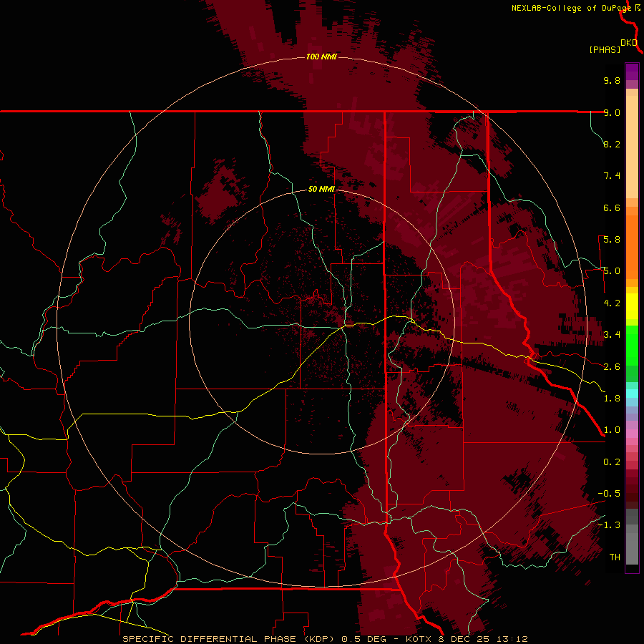Click the NEXLAB-College of DuPage credit text
This screenshot has width=644, height=644.
point(572,8)
